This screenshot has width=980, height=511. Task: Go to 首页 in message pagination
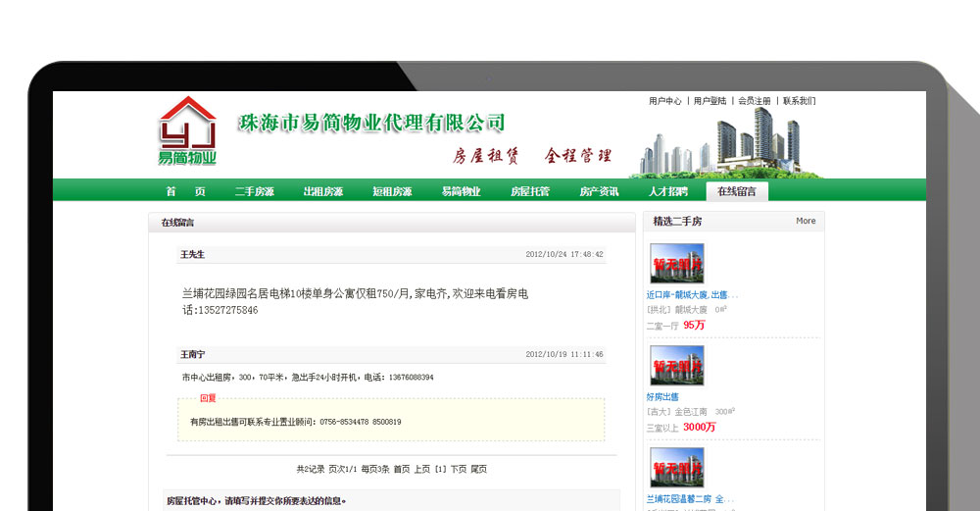click(402, 469)
